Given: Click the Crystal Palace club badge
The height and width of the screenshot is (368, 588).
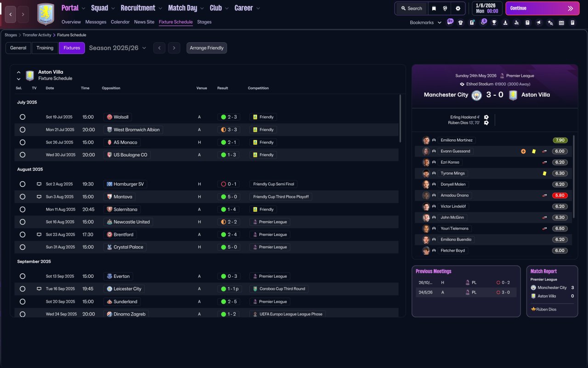Looking at the screenshot, I should coord(109,247).
